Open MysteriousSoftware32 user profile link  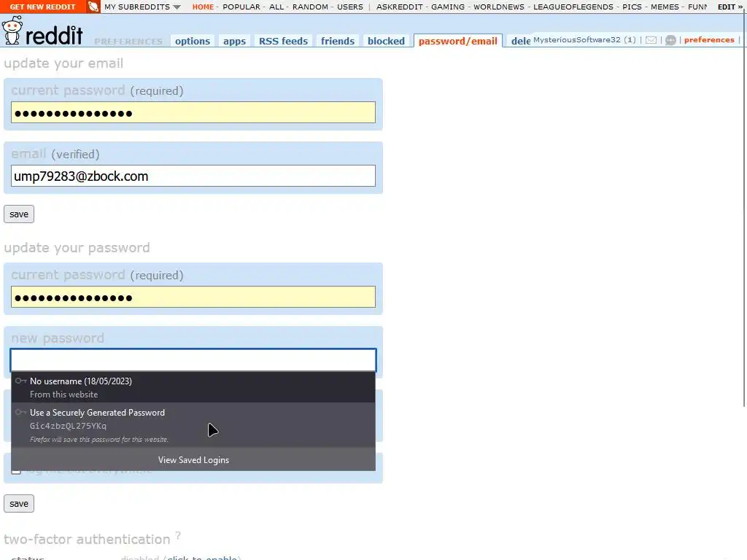click(577, 39)
